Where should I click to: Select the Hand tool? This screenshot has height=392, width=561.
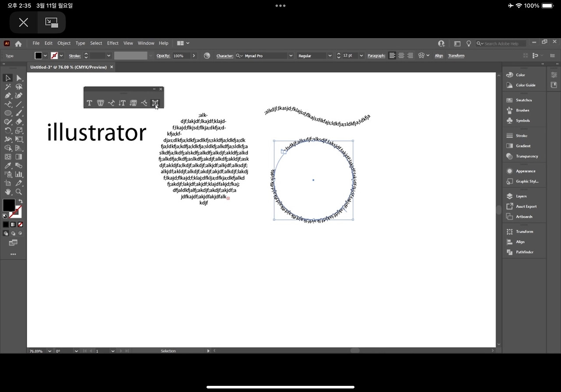point(8,192)
